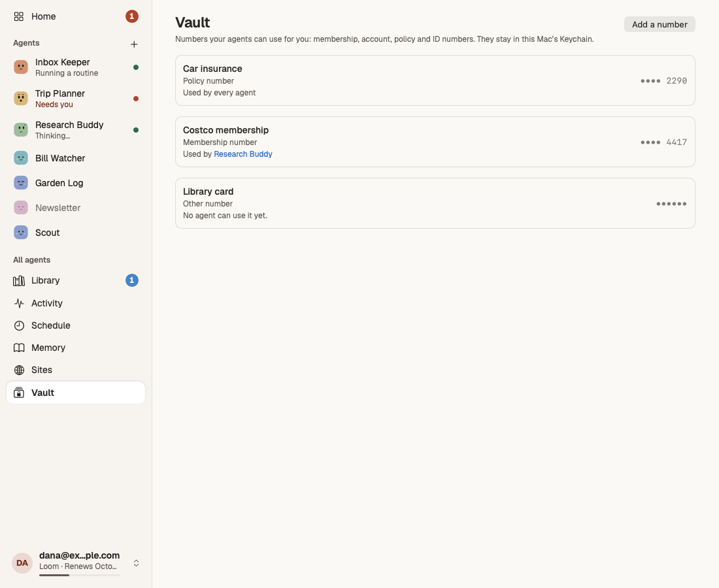Open the Library section
The height and width of the screenshot is (588, 719).
[x=76, y=280]
